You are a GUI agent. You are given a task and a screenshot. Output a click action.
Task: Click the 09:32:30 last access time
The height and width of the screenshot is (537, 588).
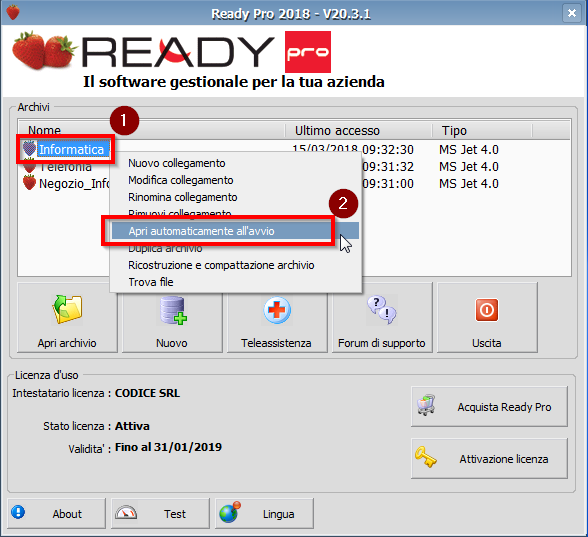click(388, 150)
